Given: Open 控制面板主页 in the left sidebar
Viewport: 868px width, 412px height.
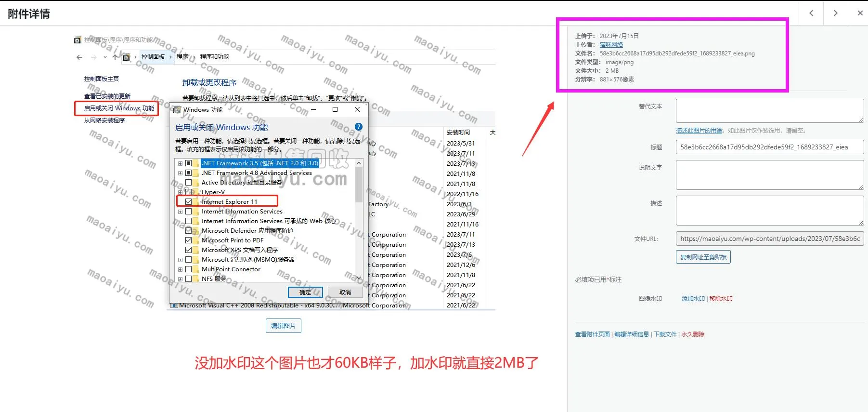Looking at the screenshot, I should click(x=102, y=79).
